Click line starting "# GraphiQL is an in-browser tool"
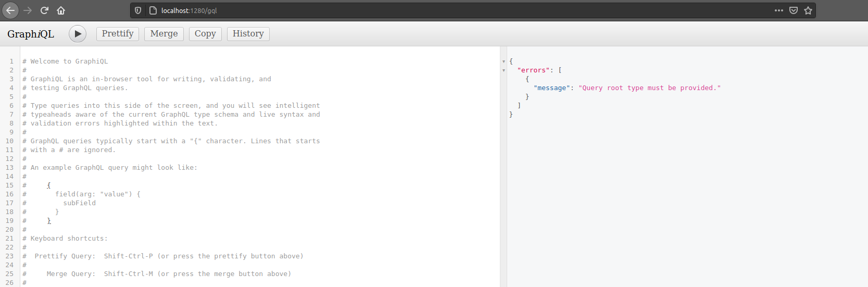 147,79
